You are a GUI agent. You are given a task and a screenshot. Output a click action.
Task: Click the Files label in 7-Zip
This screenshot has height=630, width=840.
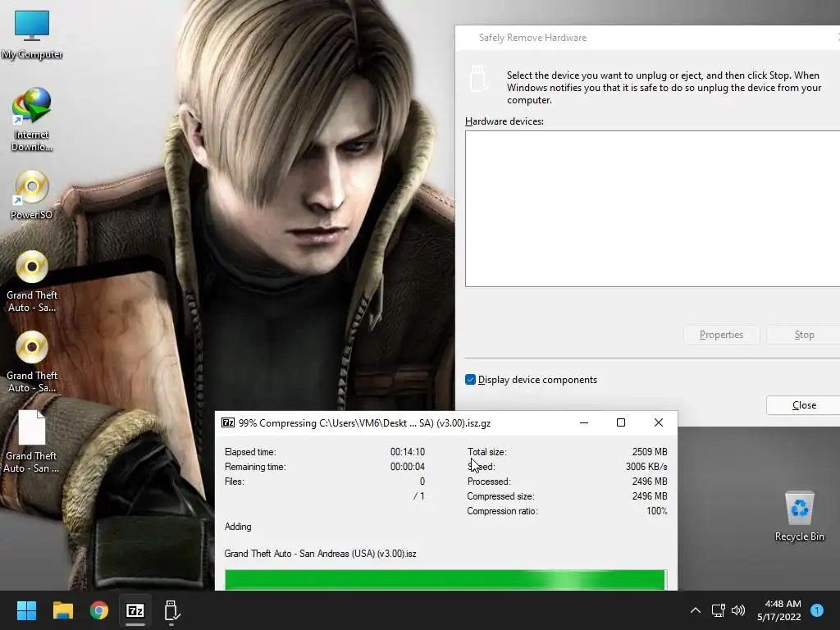(234, 481)
